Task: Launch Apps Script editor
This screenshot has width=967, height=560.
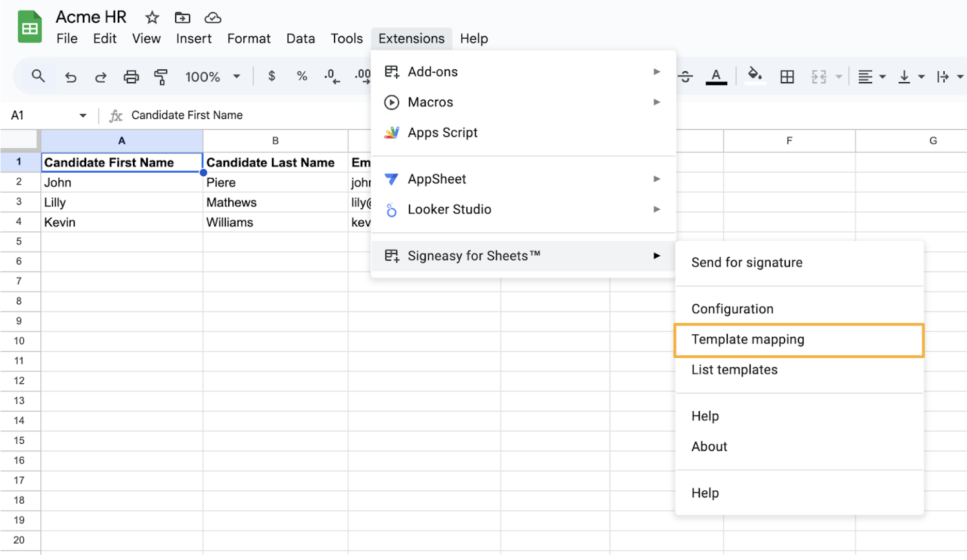Action: pos(523,133)
